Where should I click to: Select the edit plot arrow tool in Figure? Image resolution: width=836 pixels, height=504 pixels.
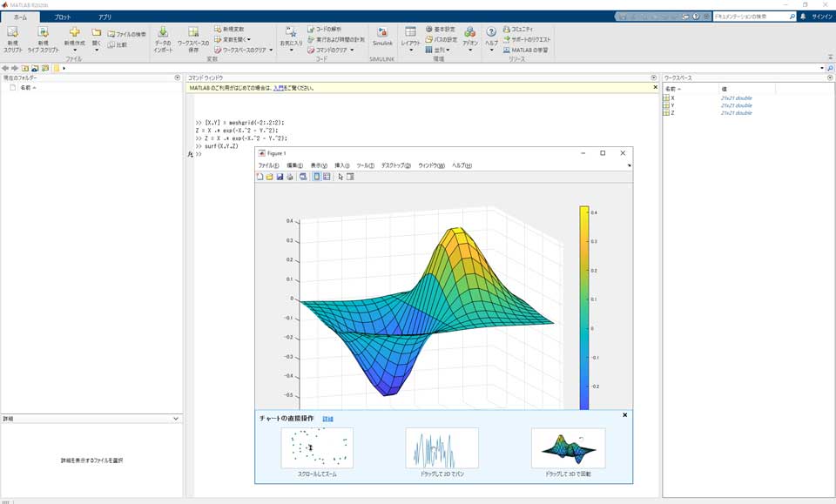tap(340, 177)
